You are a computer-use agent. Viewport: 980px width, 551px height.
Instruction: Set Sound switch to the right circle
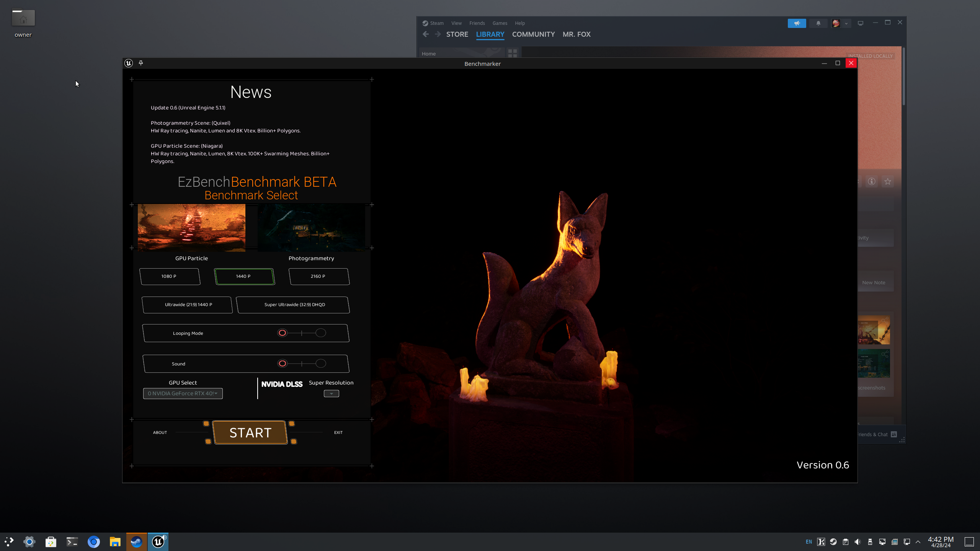pos(321,364)
